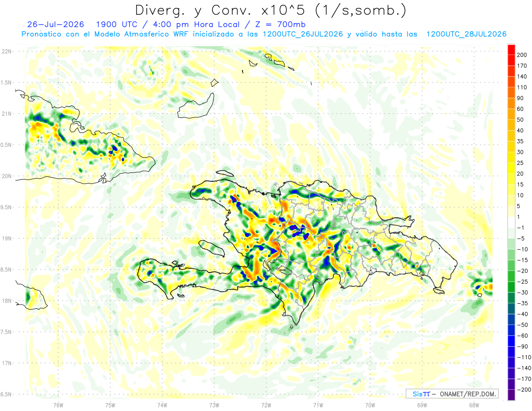Click the "-140" colorbar label
This screenshot has width=532, height=411.
pos(524,368)
